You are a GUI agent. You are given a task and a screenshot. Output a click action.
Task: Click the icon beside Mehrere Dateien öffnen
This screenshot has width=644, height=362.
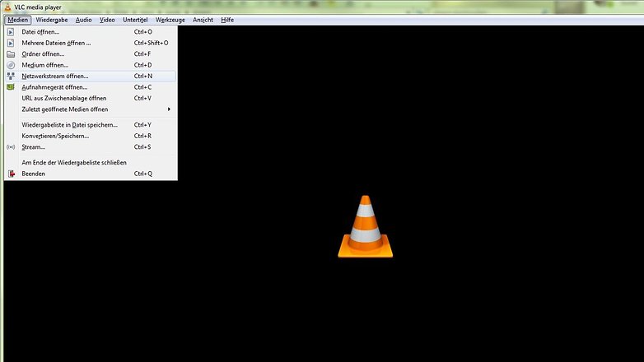[11, 43]
